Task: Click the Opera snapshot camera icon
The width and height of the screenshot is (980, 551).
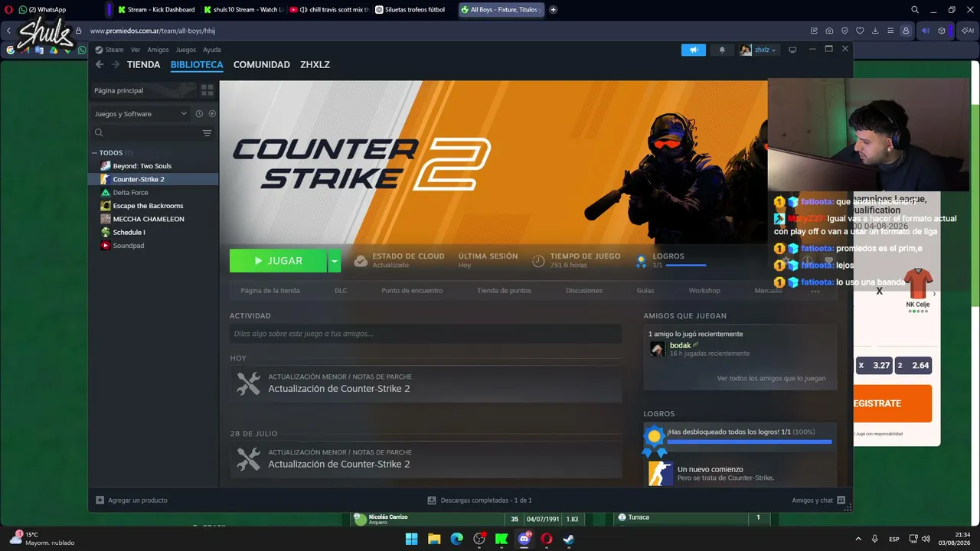Action: tap(829, 31)
